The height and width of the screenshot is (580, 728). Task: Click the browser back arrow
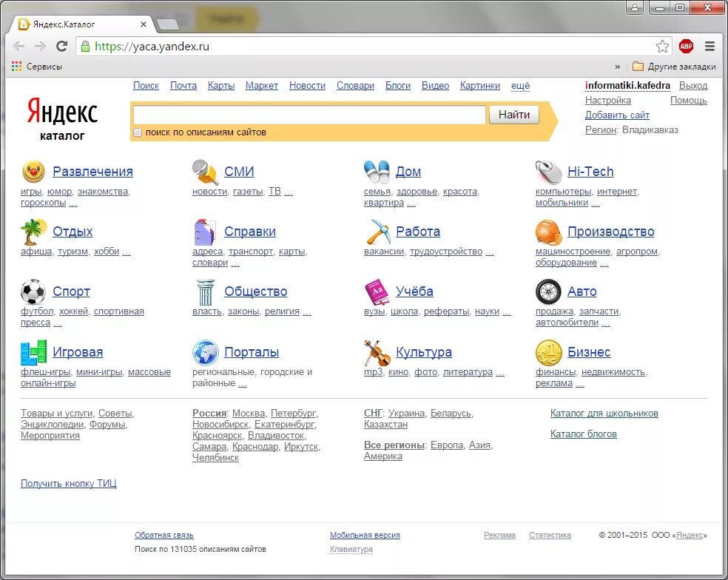click(x=19, y=46)
